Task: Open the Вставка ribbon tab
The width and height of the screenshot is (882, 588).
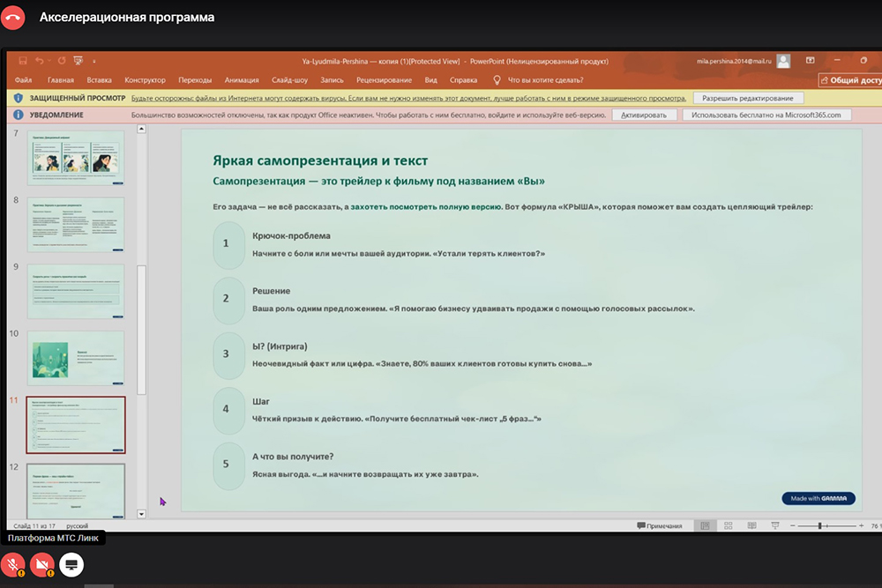Action: point(99,80)
